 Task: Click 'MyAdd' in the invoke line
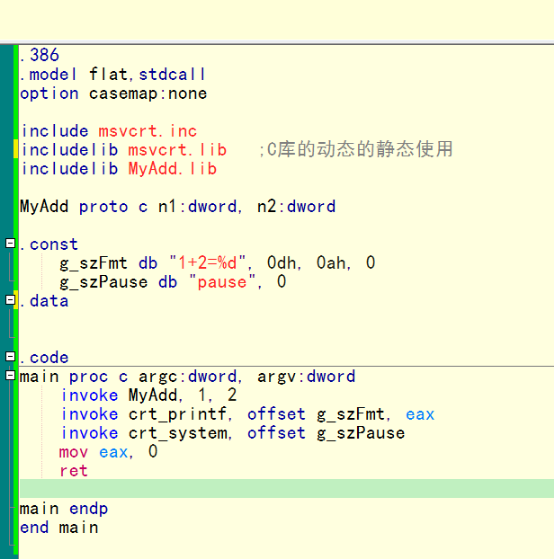point(153,395)
